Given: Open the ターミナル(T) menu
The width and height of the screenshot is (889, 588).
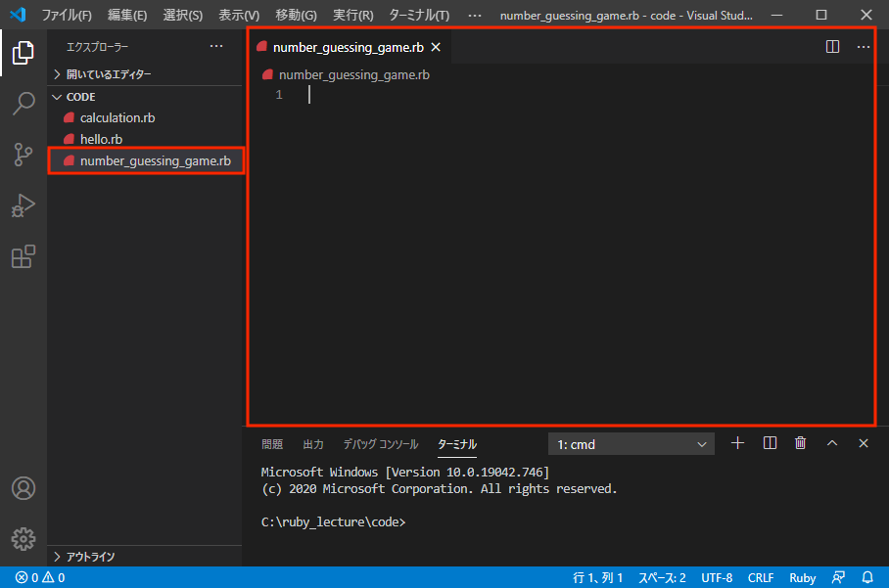Looking at the screenshot, I should (x=419, y=16).
